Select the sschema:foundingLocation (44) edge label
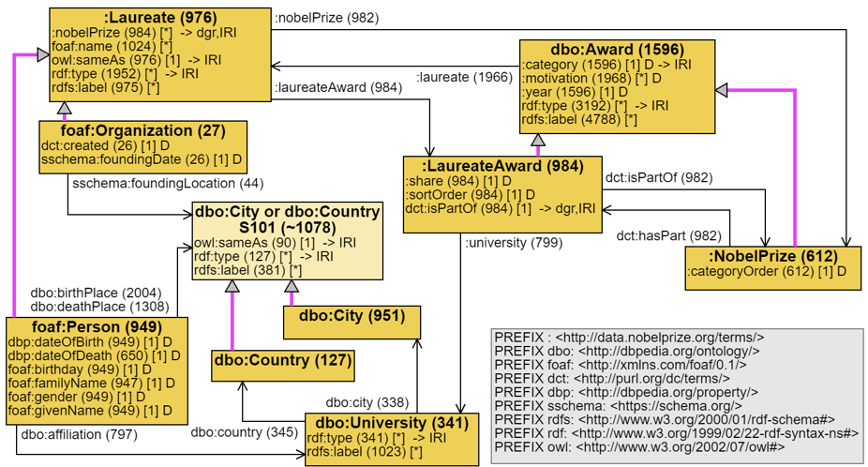The width and height of the screenshot is (868, 467). (168, 183)
